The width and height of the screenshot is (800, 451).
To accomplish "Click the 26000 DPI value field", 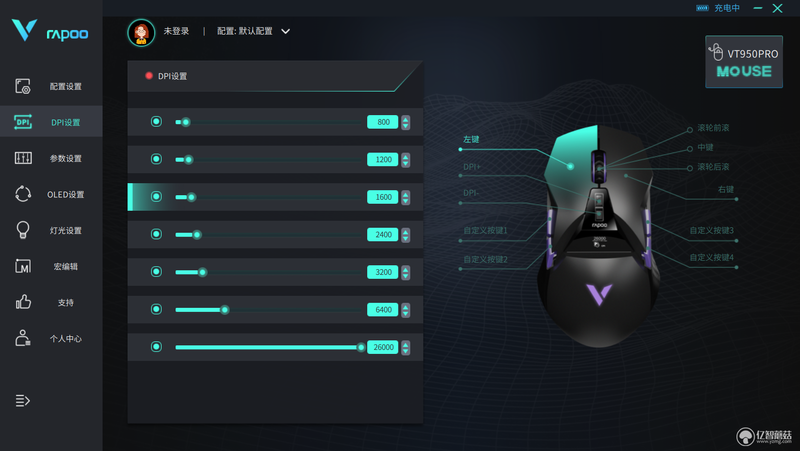I will [x=383, y=347].
